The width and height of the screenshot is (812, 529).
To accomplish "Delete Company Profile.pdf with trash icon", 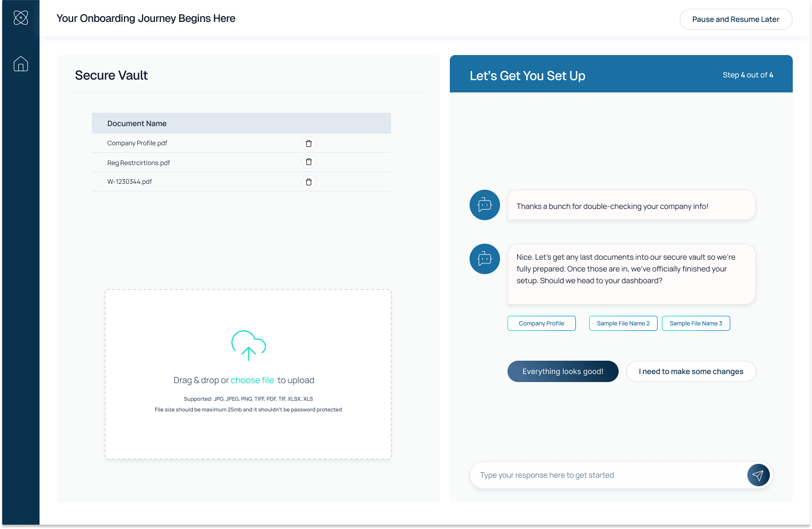I will coord(309,143).
